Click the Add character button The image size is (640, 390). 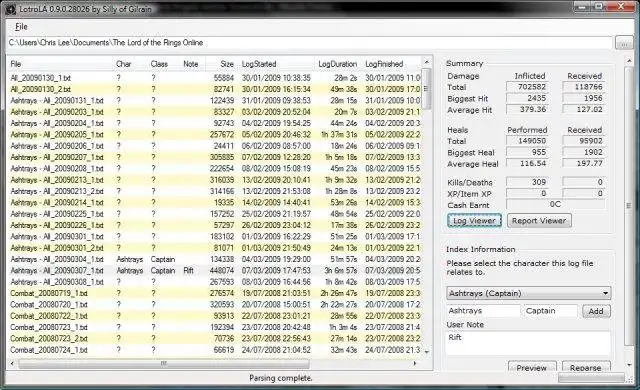[x=596, y=311]
